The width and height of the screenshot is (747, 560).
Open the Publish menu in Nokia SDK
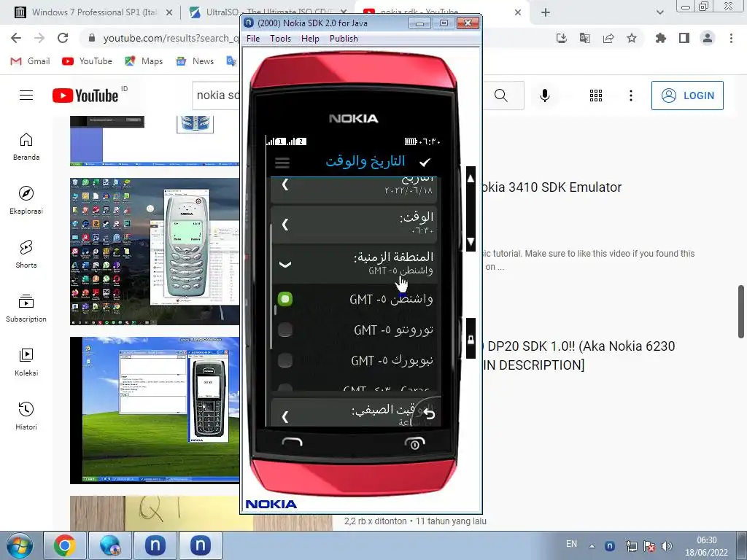(x=344, y=39)
